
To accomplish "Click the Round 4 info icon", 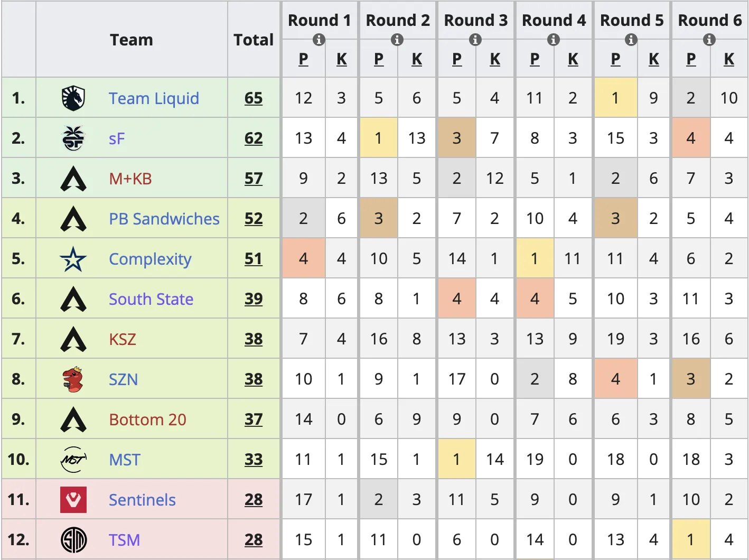I will 554,40.
